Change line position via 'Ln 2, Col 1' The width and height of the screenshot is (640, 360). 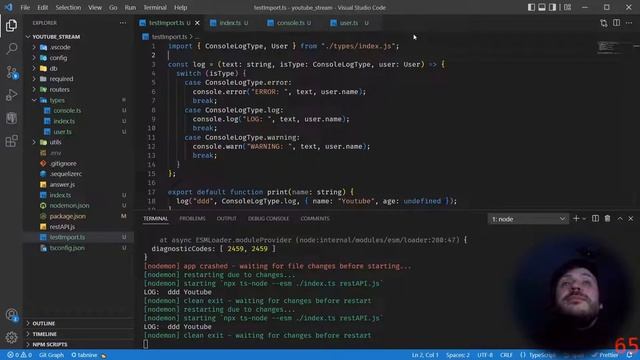(425, 355)
